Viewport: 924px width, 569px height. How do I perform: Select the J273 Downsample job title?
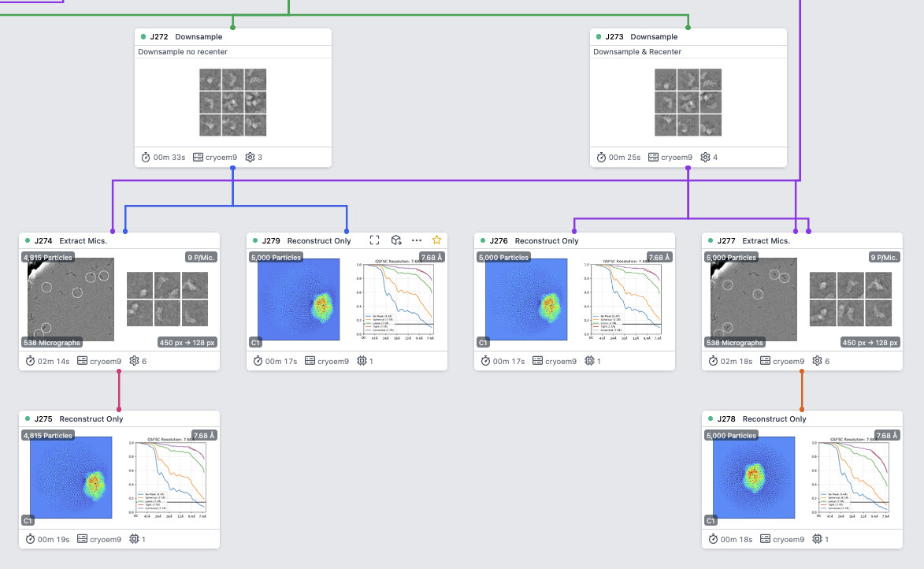pyautogui.click(x=654, y=37)
